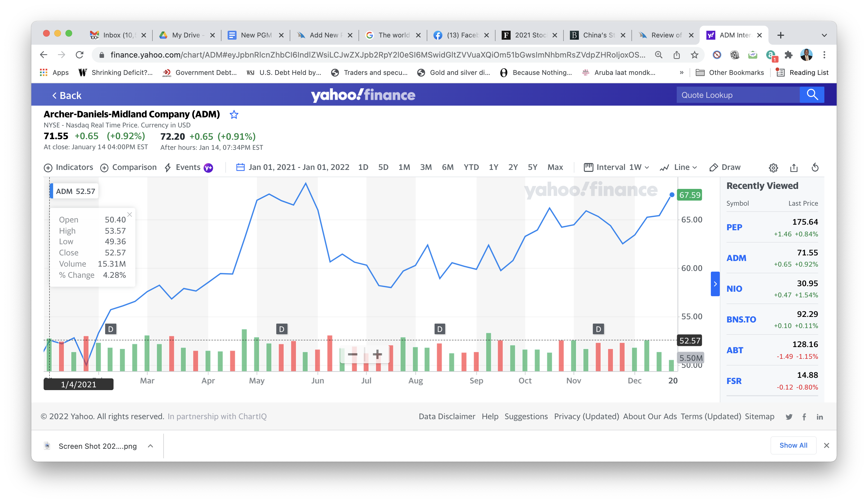
Task: Zoom in chart with plus button
Action: tap(377, 354)
